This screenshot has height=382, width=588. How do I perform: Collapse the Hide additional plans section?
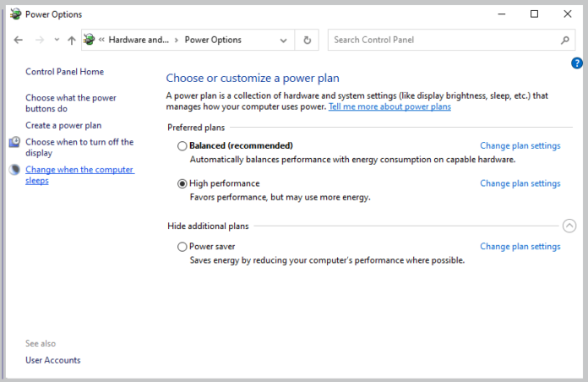tap(569, 226)
